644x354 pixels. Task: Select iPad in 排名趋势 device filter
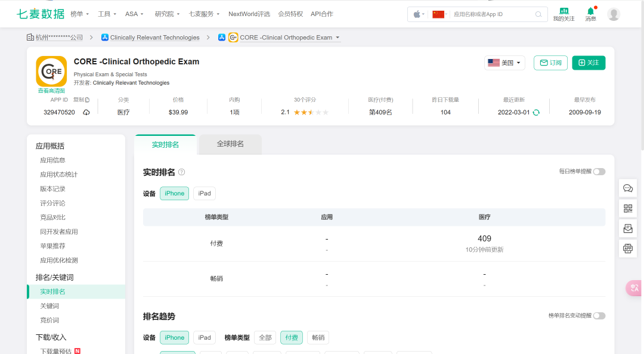[x=205, y=337]
